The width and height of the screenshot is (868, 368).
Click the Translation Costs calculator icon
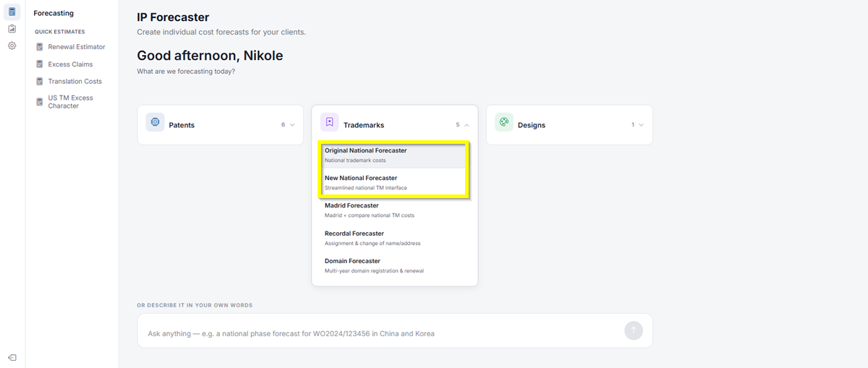pyautogui.click(x=40, y=82)
